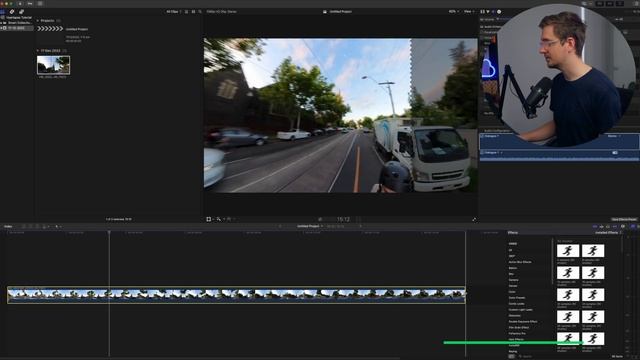Screen dimensions: 640x360
Task: Open the timeline Index button
Action: (x=8, y=227)
